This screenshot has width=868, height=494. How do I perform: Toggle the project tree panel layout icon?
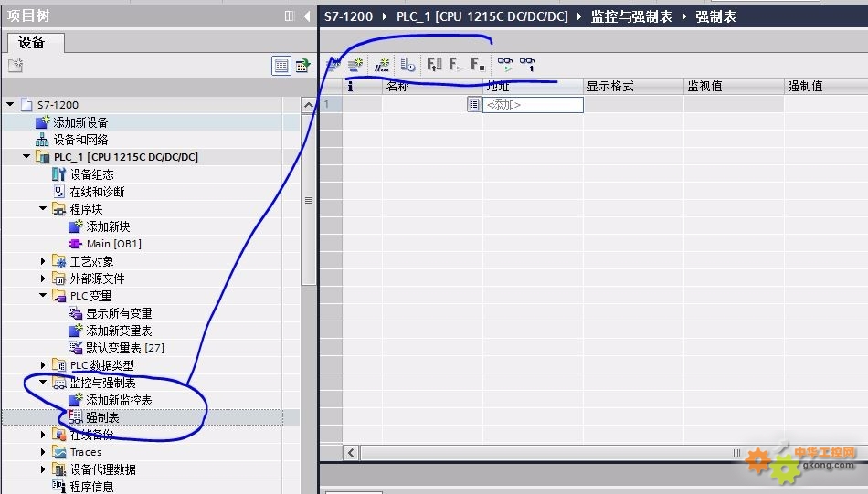click(290, 16)
